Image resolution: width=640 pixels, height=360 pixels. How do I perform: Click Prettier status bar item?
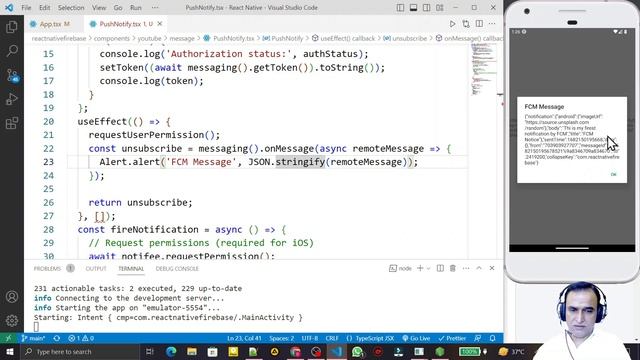point(452,338)
